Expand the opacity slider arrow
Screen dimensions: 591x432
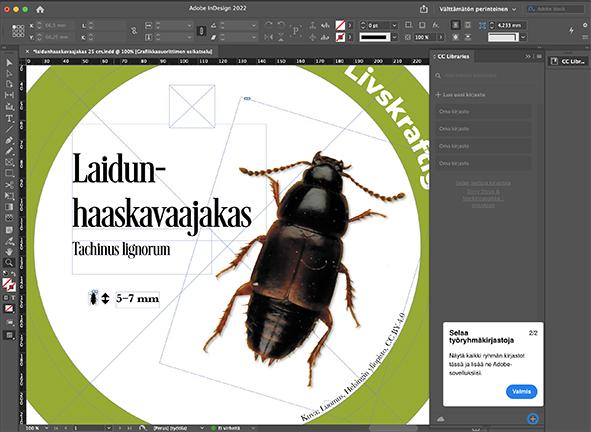click(x=441, y=37)
